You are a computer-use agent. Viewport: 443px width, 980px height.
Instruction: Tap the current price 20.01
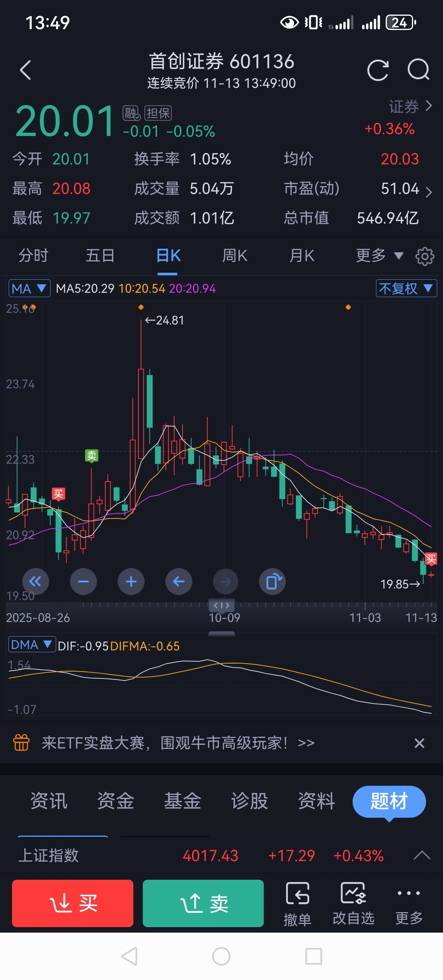pos(64,121)
